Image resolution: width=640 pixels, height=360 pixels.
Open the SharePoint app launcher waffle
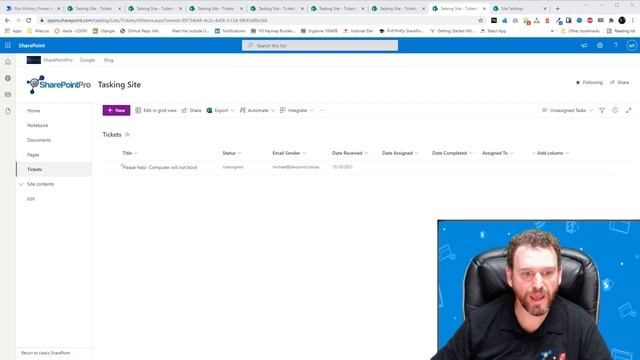(8, 45)
